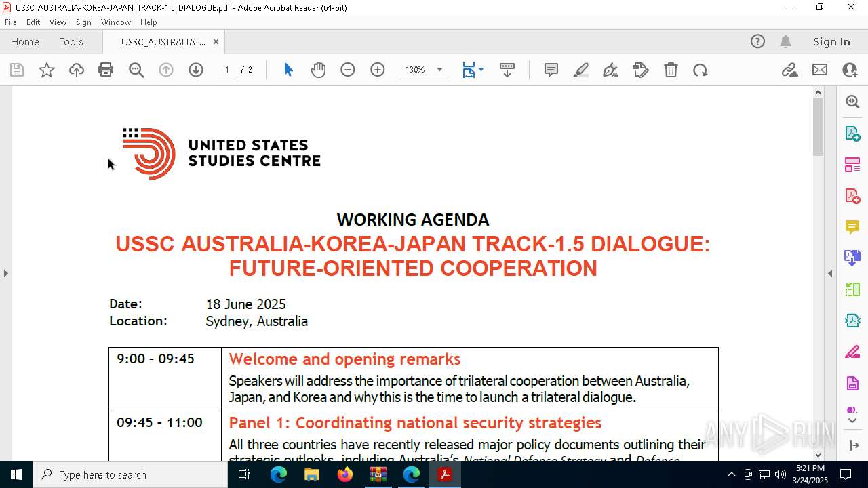Image resolution: width=868 pixels, height=488 pixels.
Task: Open the View menu
Action: 58,22
